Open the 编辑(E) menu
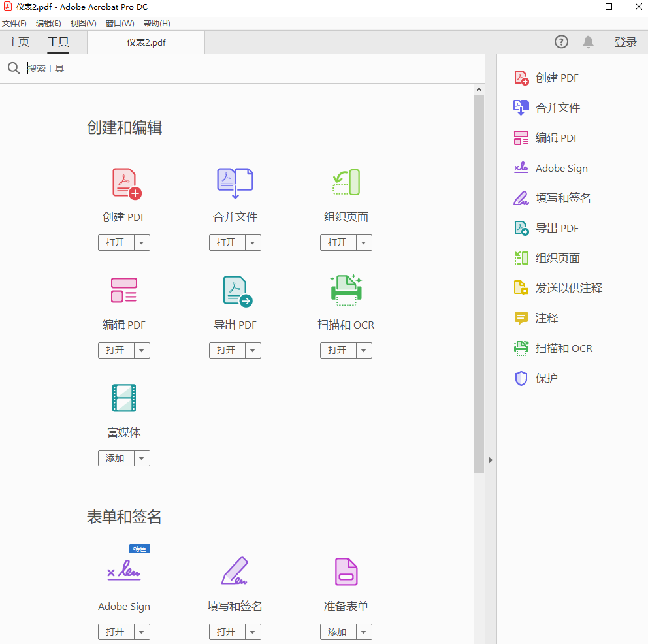Screen dimensions: 648x644 tap(48, 23)
